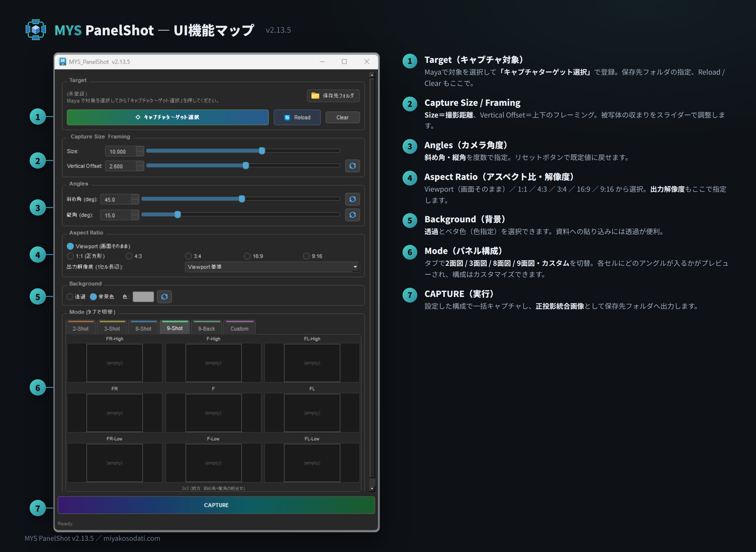Reset the 斜め角 angle to default
The width and height of the screenshot is (756, 552).
352,199
